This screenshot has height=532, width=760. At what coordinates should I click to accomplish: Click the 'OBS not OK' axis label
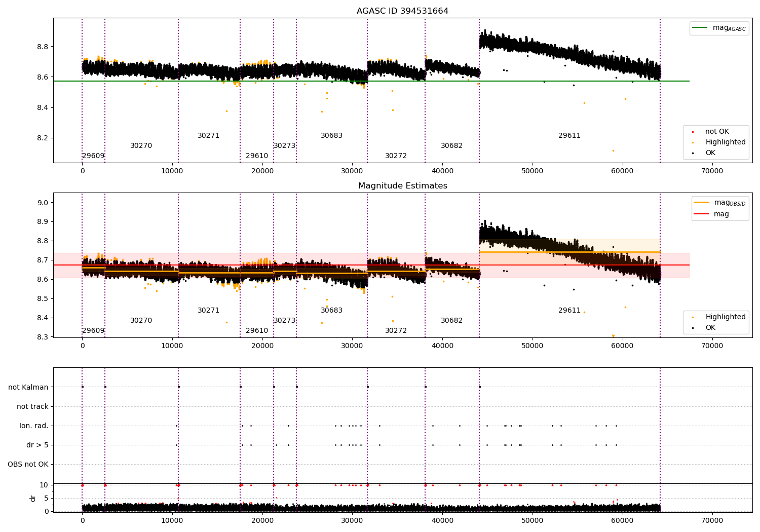click(28, 465)
